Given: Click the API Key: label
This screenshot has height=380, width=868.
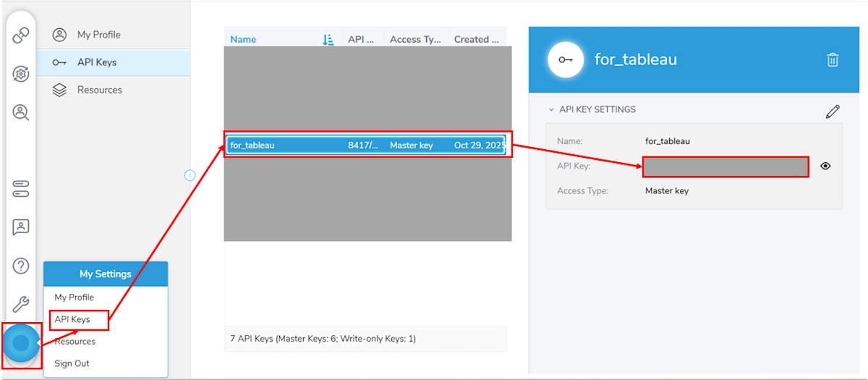Looking at the screenshot, I should 574,166.
